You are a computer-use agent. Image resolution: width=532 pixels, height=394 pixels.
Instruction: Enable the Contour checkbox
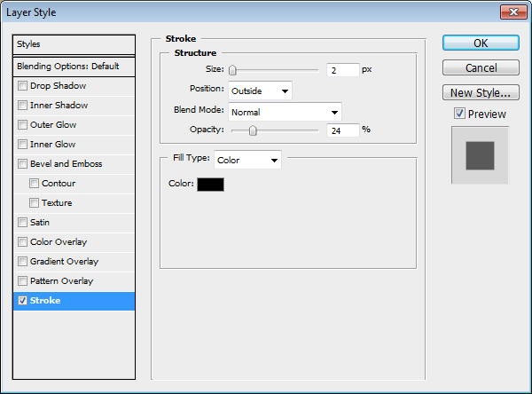[x=34, y=184]
